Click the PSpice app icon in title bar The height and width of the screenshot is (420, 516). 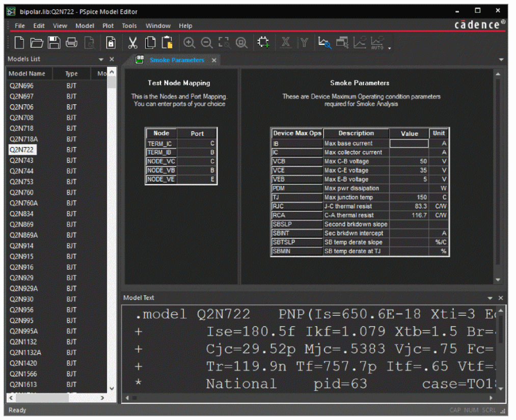click(x=11, y=12)
